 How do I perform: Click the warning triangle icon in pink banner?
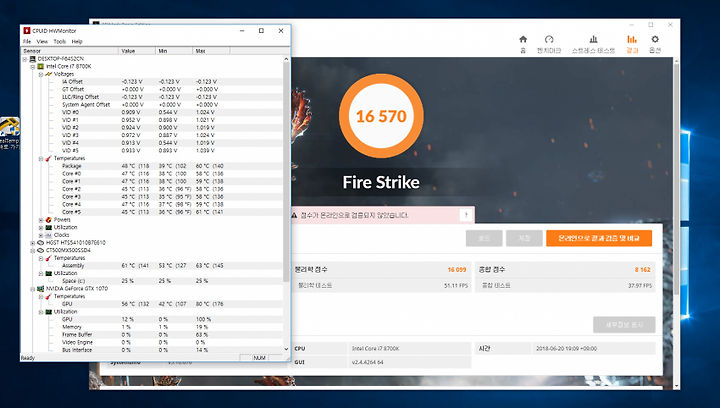point(294,215)
